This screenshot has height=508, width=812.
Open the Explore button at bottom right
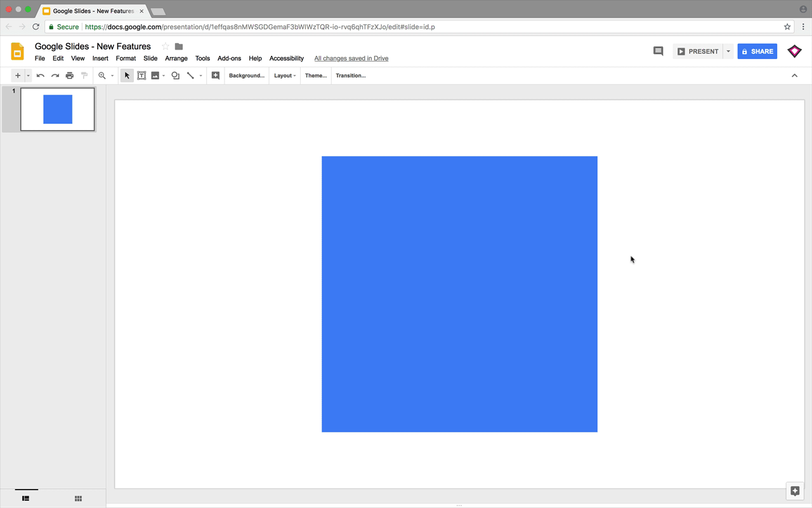click(795, 491)
